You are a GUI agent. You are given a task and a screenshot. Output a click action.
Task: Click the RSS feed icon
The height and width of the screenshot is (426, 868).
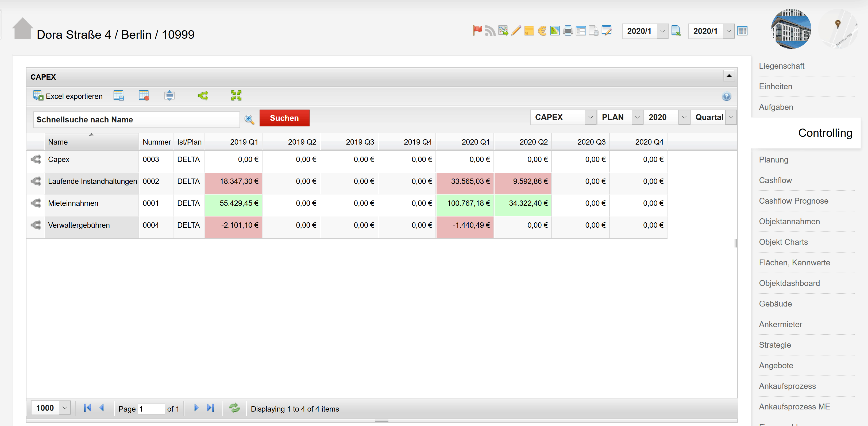(x=490, y=31)
